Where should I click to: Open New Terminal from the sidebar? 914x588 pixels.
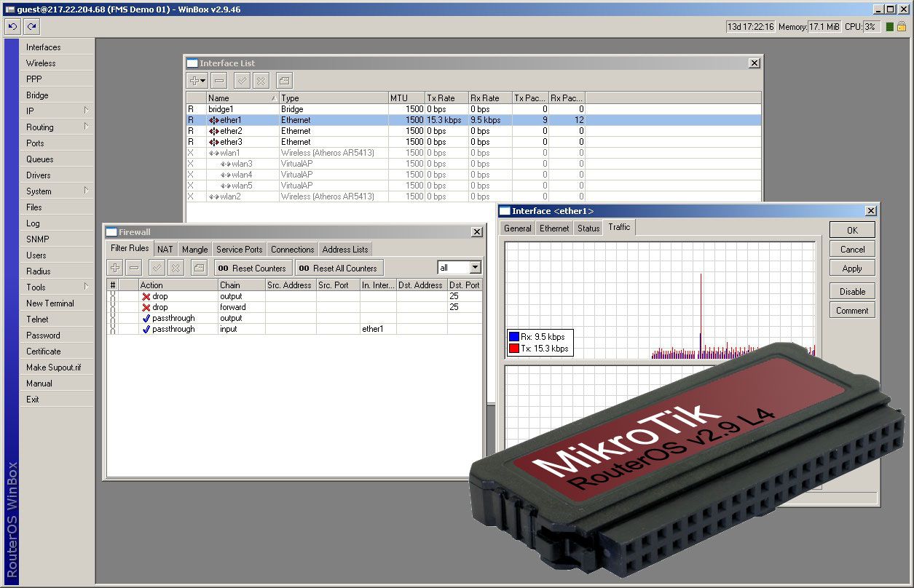coord(58,303)
